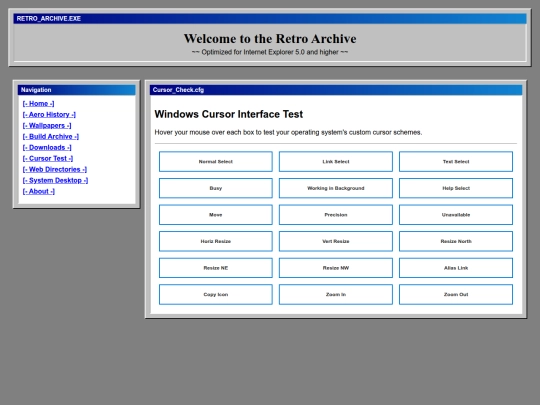The width and height of the screenshot is (540, 405).
Task: Click the Help Select cursor box
Action: [x=456, y=188]
